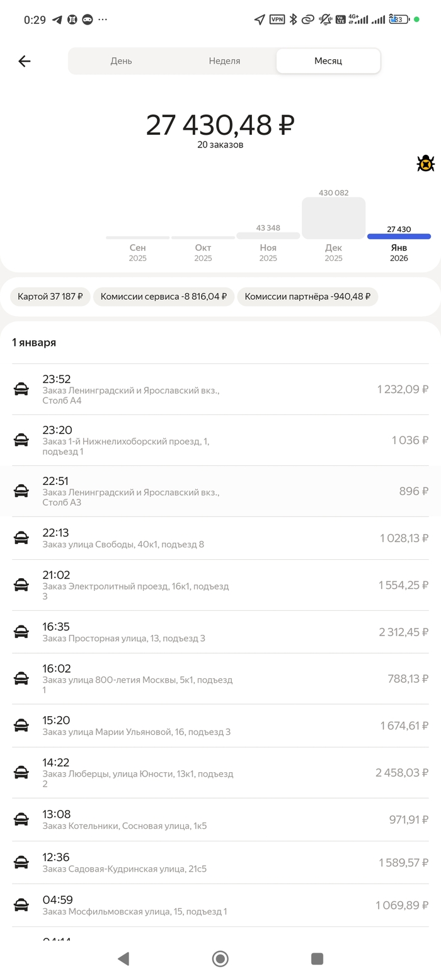The width and height of the screenshot is (441, 980).
Task: Select the Дек 2025 bar in chart
Action: pos(333,218)
